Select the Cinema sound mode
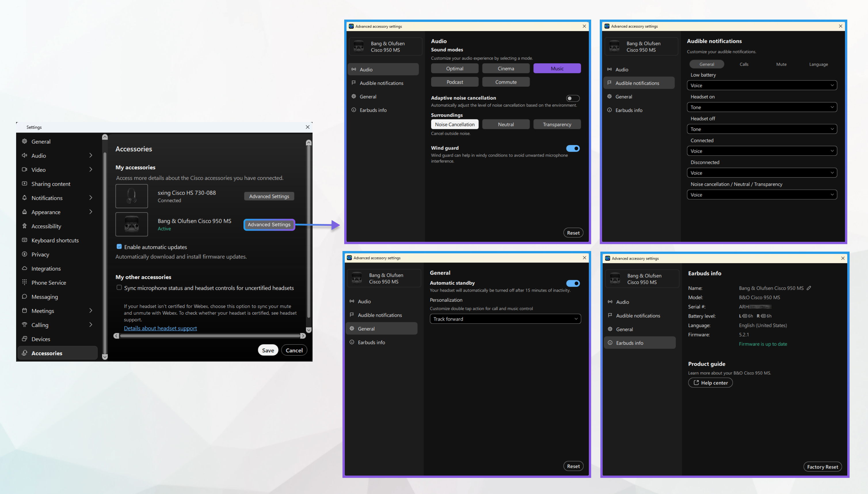The image size is (868, 494). coord(506,68)
